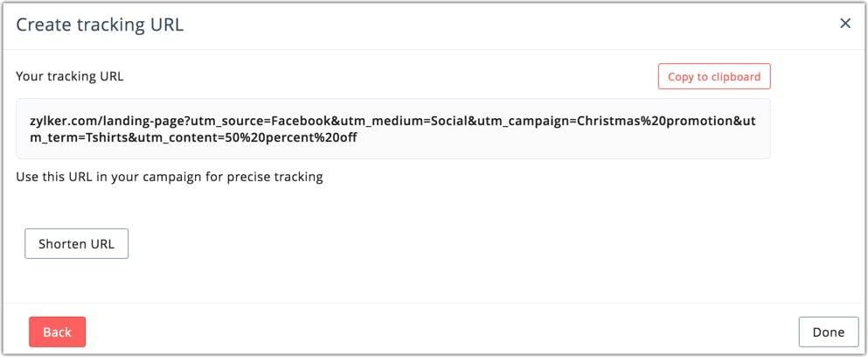868x357 pixels.
Task: Select the tracking URL text box
Action: tap(393, 129)
